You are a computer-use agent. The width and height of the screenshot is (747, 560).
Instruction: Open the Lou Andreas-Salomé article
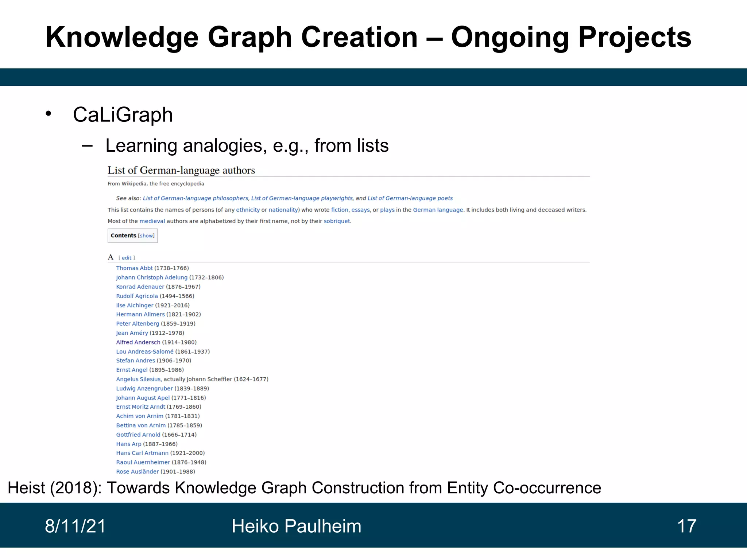click(145, 351)
